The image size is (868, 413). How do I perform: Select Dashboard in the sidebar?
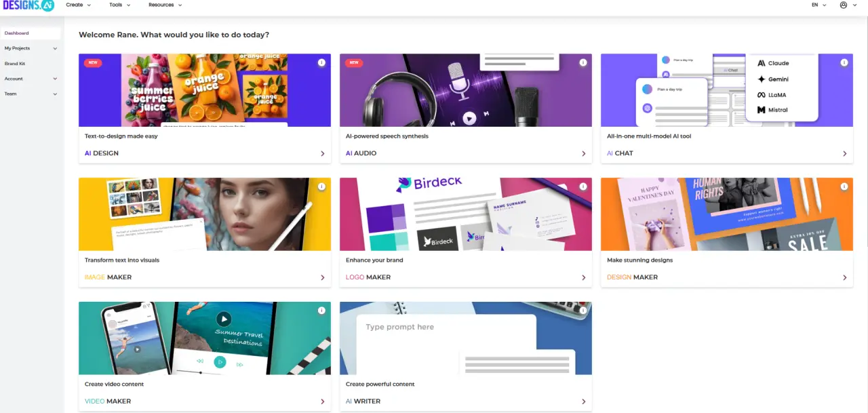coord(31,33)
